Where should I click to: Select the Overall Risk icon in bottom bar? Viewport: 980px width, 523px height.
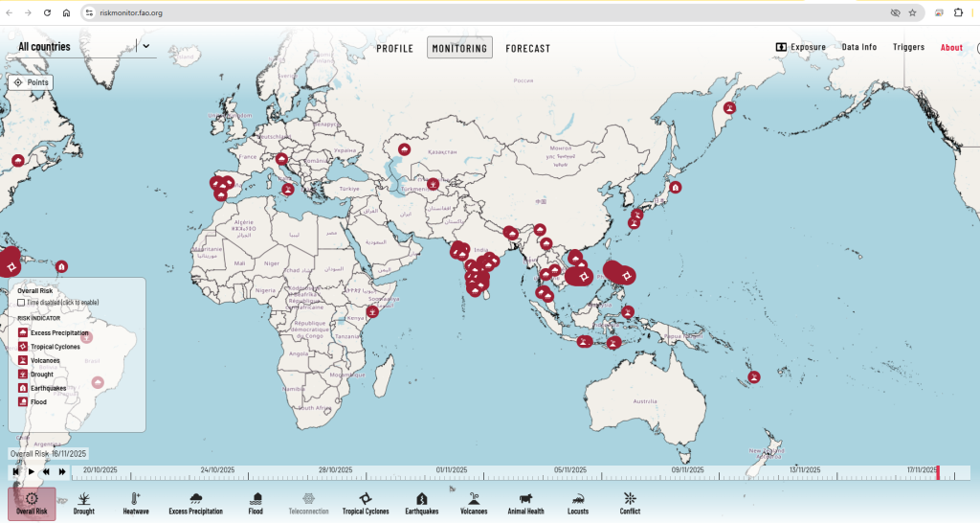point(32,503)
